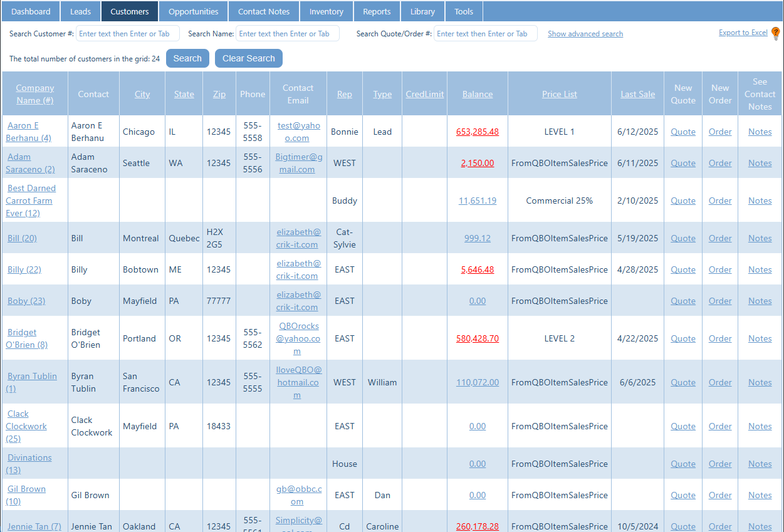Viewport: 784px width, 532px height.
Task: Click the Search Quote/Order # field
Action: tap(486, 34)
